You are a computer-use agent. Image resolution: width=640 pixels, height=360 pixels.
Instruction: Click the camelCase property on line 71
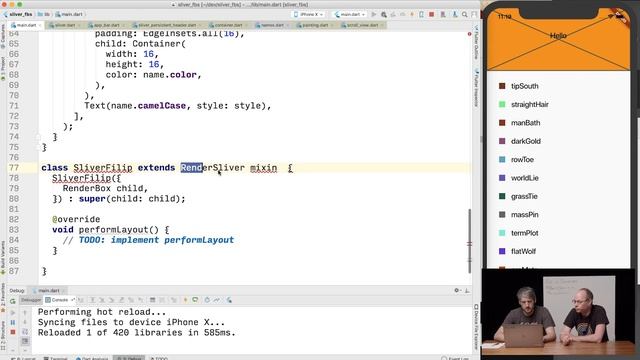[x=162, y=106]
